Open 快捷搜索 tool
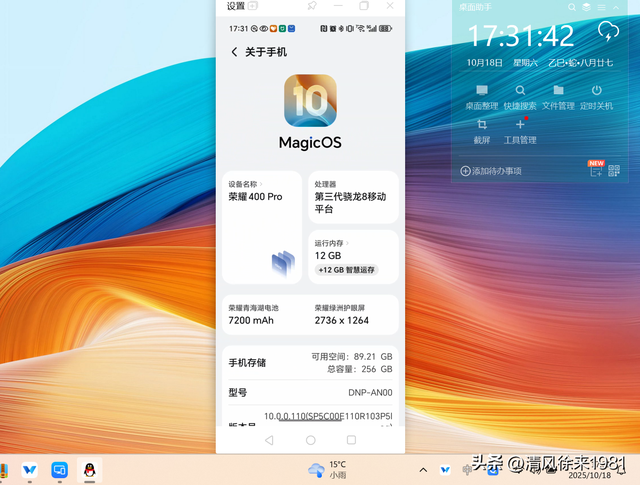640x485 pixels. (520, 98)
